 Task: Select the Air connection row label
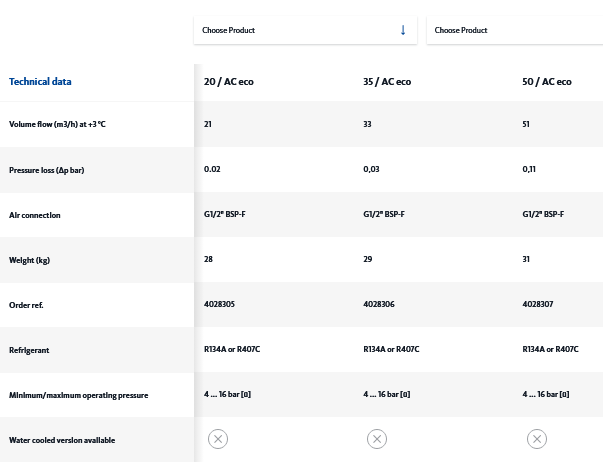[35, 215]
